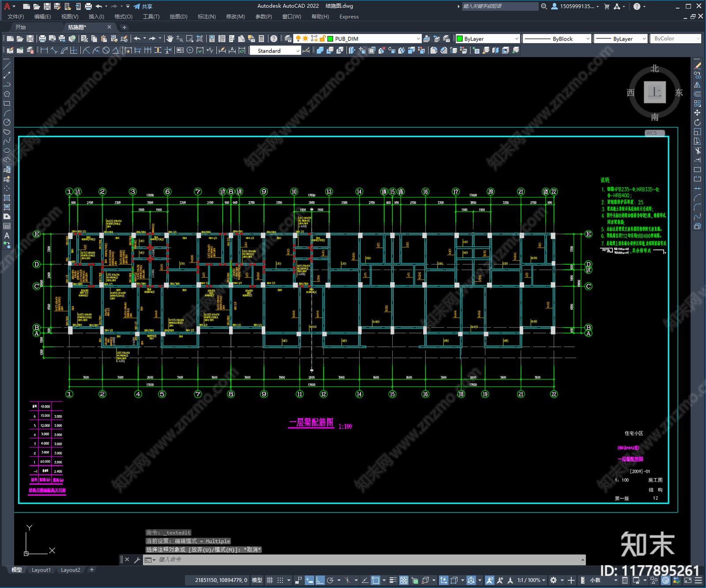Open the Layer Properties Manager icon
Screen dimensions: 706x588
pos(288,39)
